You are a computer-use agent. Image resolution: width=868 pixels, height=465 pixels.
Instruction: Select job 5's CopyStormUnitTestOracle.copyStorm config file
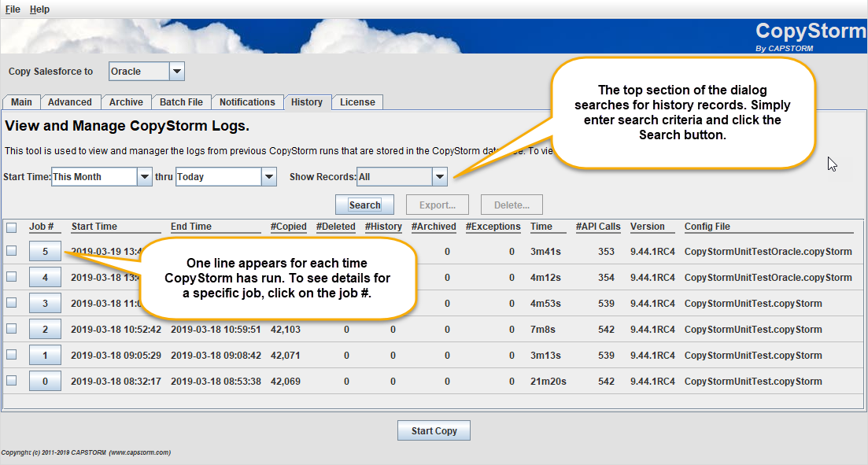[x=768, y=251]
